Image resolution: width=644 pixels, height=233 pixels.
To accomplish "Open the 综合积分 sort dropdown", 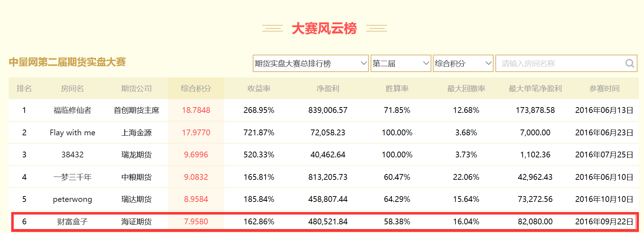I will pos(462,64).
